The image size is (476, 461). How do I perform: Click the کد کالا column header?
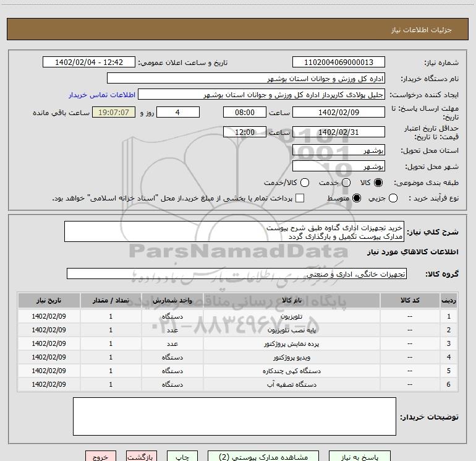pos(410,301)
